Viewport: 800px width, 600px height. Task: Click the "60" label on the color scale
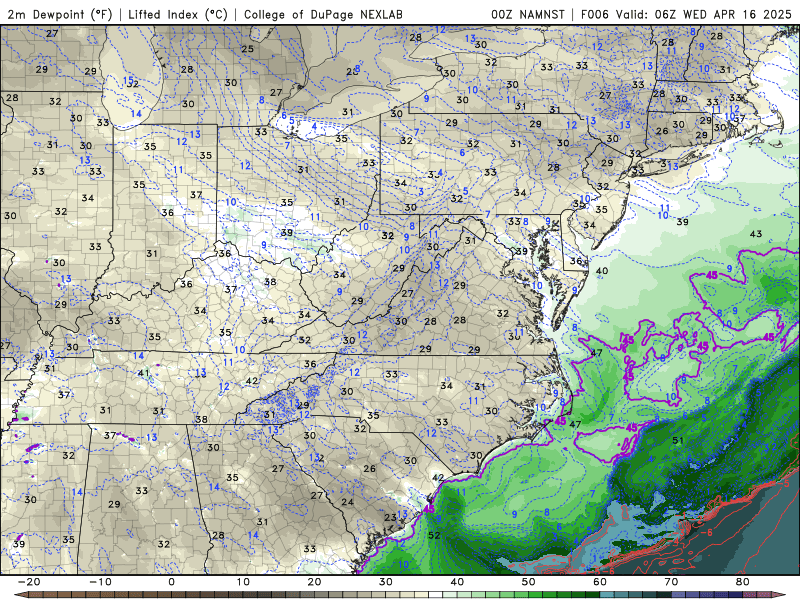pos(600,582)
